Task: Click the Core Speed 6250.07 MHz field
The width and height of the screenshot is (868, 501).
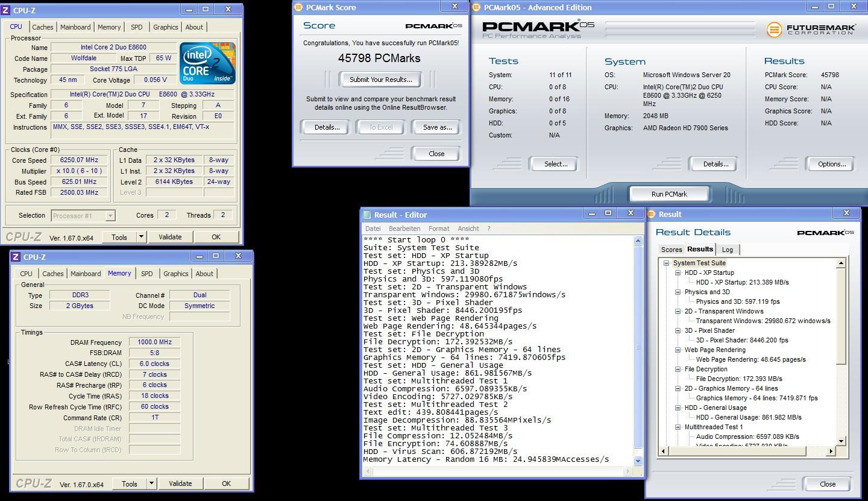Action: point(79,160)
